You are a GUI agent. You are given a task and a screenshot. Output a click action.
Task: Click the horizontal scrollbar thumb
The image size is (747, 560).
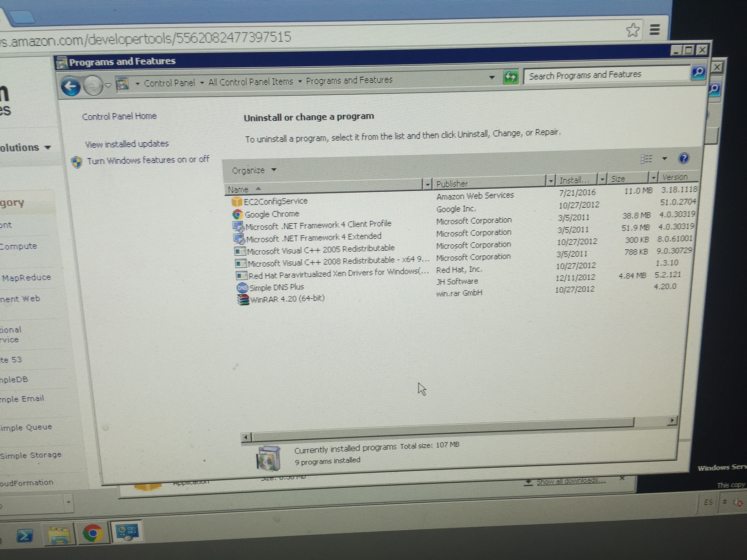coord(443,430)
